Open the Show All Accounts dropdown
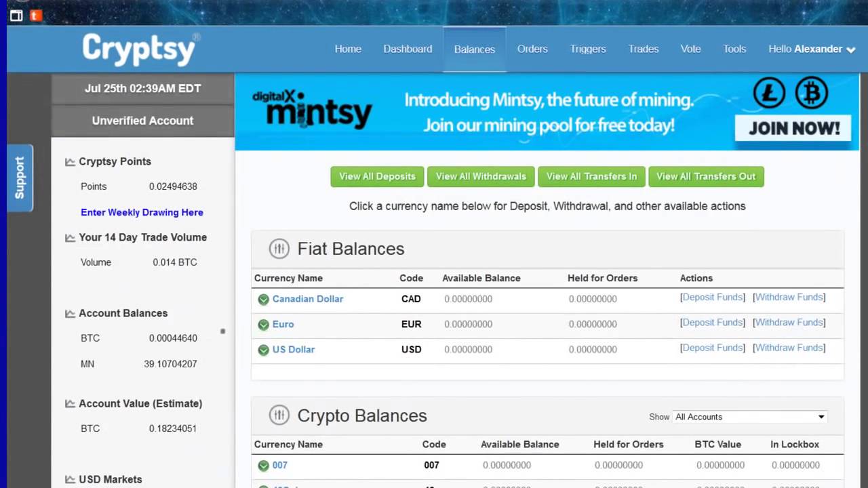 point(750,417)
